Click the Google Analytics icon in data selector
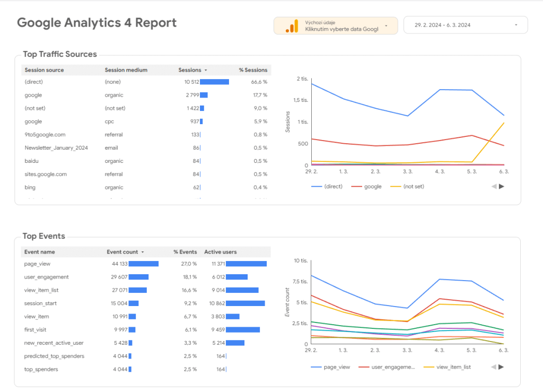Screen dimensions: 543x392 [292, 25]
